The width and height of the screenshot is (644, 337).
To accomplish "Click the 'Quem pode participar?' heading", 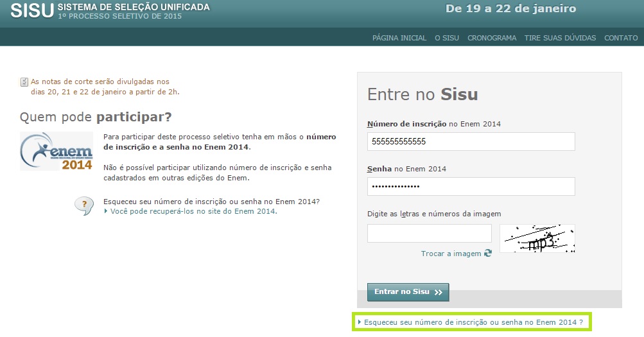I will (96, 117).
